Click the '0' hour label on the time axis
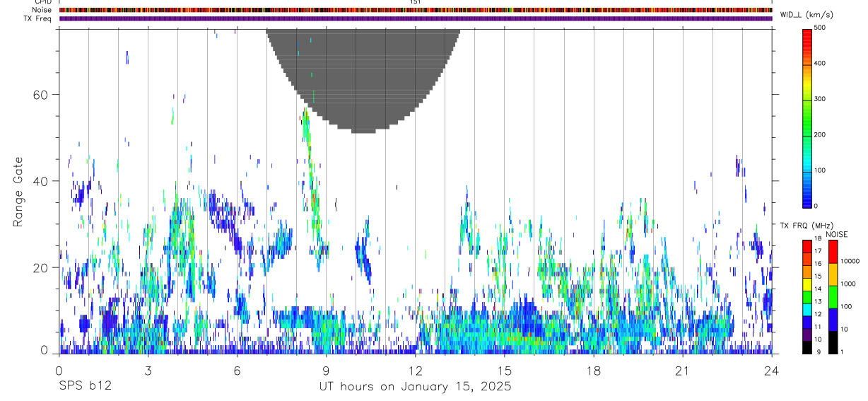Image resolution: width=868 pixels, height=401 pixels. point(59,371)
